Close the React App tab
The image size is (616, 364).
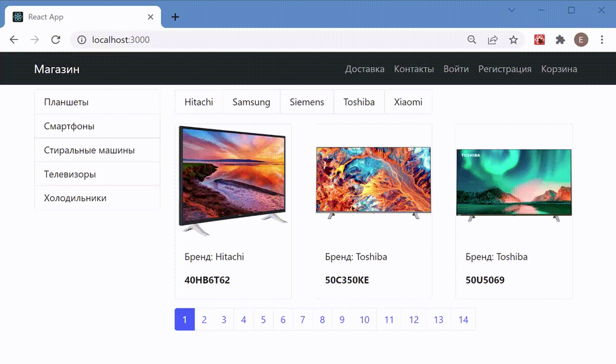pos(150,17)
